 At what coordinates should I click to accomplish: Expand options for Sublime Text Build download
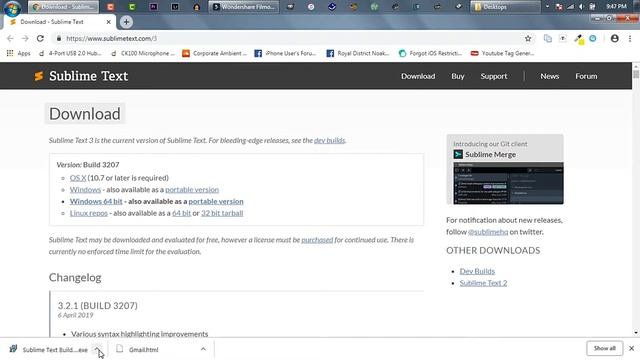click(97, 349)
